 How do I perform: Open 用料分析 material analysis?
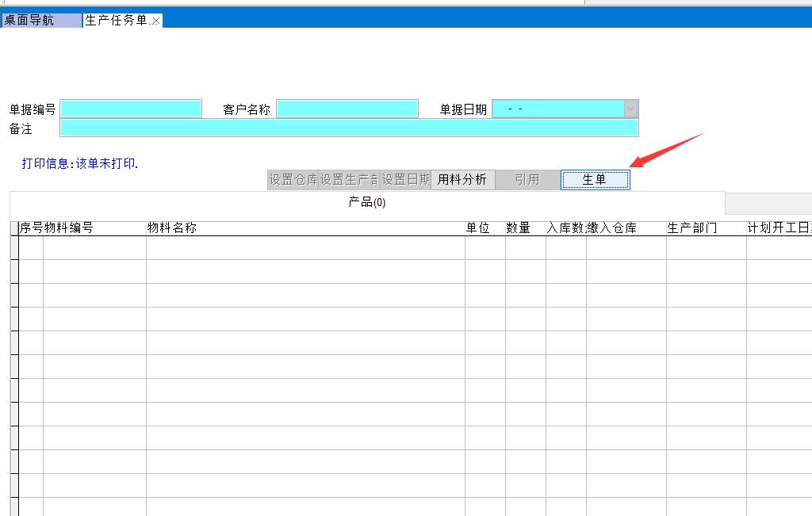coord(462,180)
